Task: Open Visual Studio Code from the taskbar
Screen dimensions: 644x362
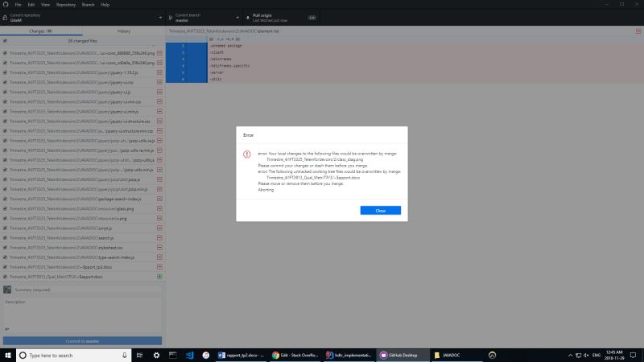Action: (189, 355)
